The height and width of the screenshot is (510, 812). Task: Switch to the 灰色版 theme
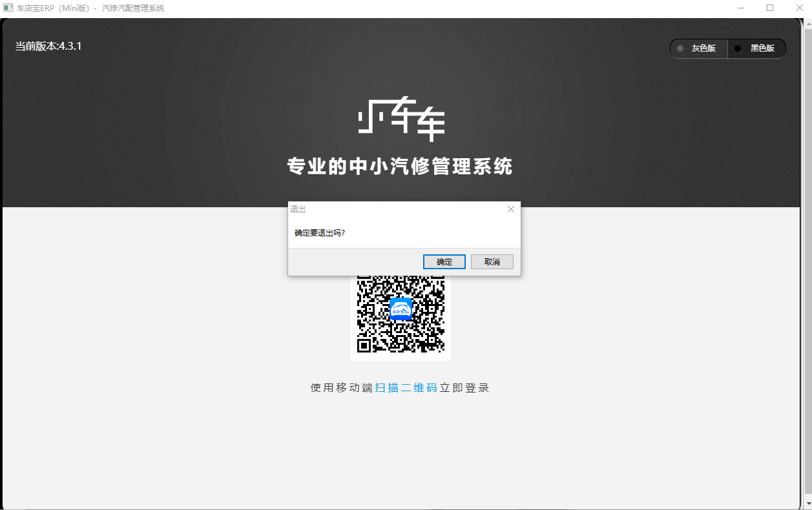click(699, 48)
